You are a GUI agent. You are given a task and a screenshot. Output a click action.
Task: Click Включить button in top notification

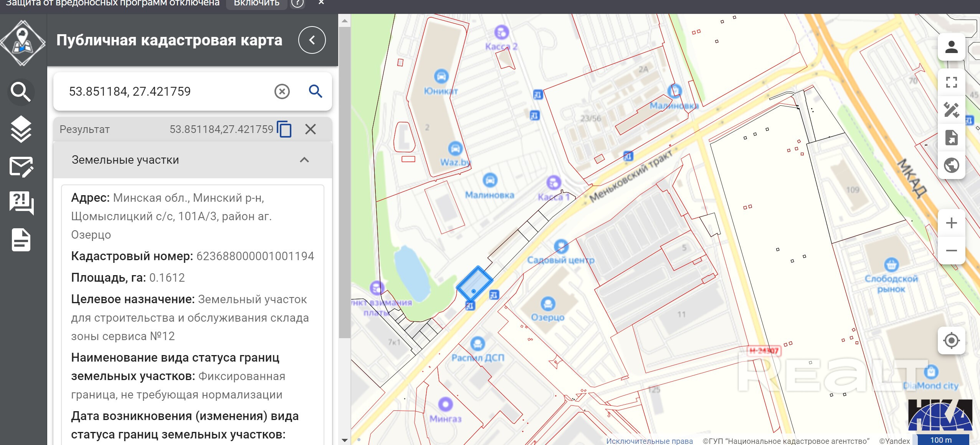(256, 3)
